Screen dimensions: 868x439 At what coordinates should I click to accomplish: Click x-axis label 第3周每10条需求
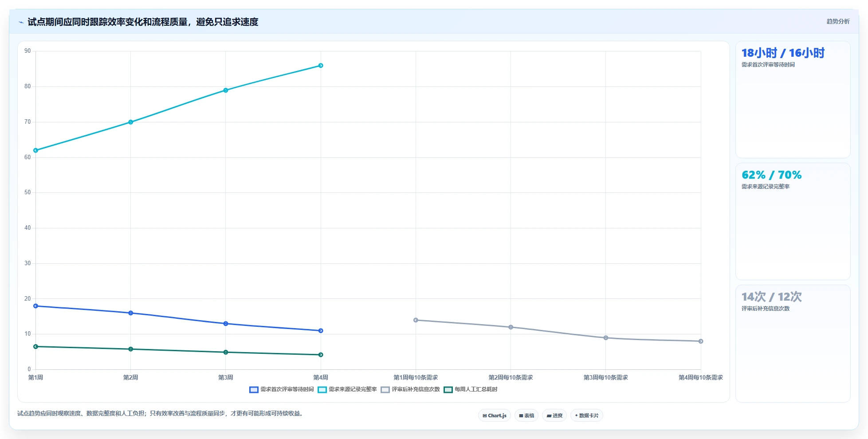click(x=606, y=378)
